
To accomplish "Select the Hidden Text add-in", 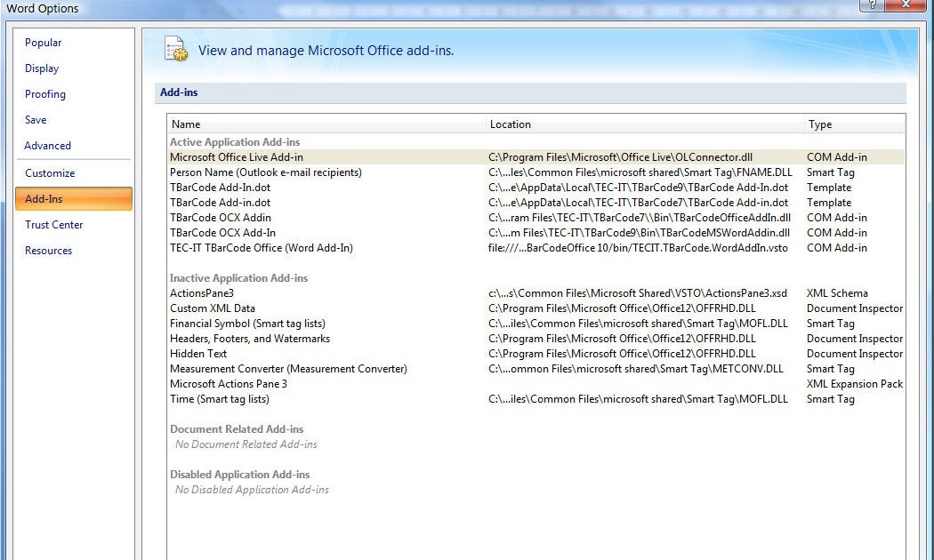I will pos(536,354).
